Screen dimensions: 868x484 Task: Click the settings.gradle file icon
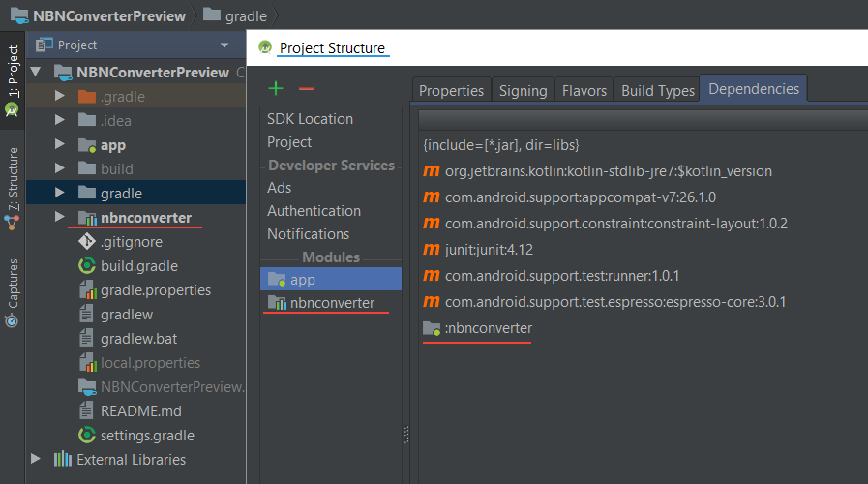coord(87,436)
